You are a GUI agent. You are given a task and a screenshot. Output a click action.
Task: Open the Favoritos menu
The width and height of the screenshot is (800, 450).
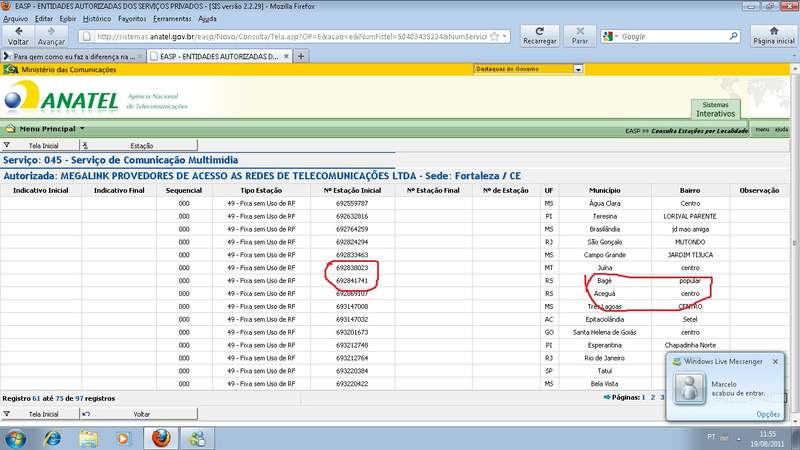pos(132,19)
